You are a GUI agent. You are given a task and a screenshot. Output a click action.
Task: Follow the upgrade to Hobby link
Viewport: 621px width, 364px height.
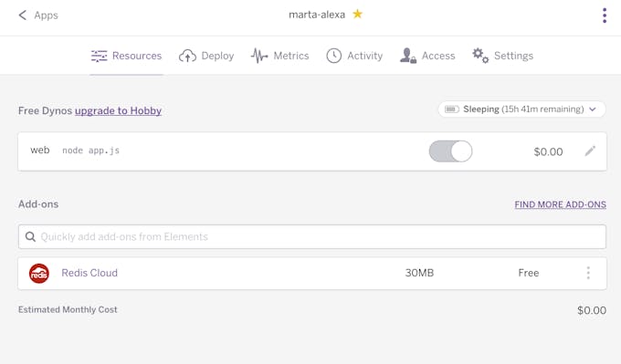[x=118, y=110]
